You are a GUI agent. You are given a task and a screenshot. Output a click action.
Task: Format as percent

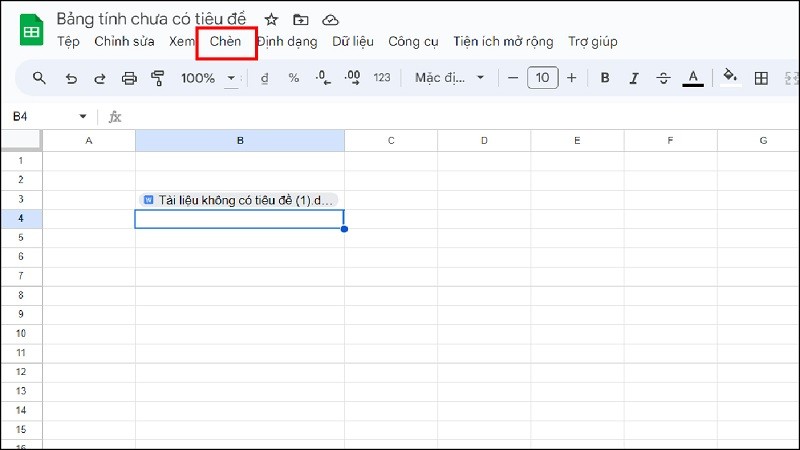coord(293,78)
